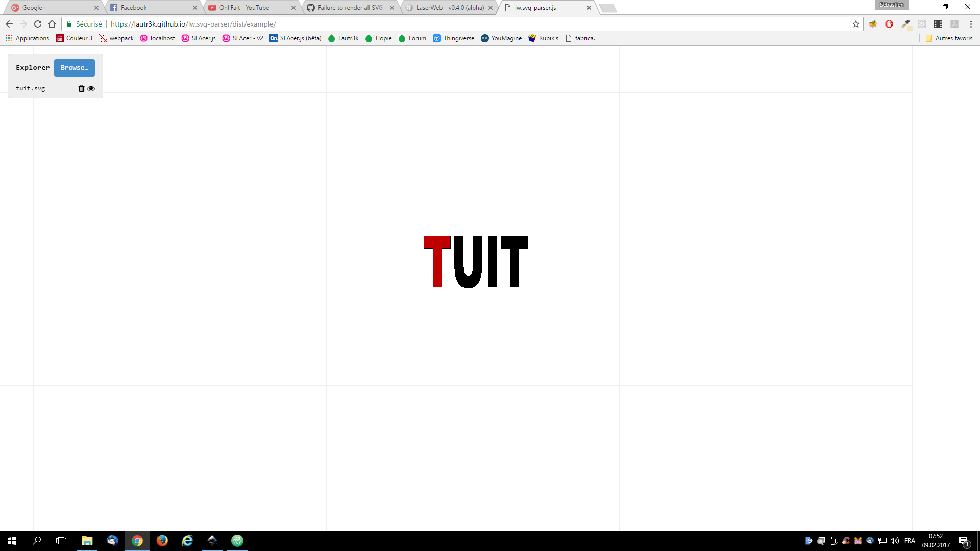Toggle visibility of tuit.svg eye icon

pyautogui.click(x=91, y=88)
